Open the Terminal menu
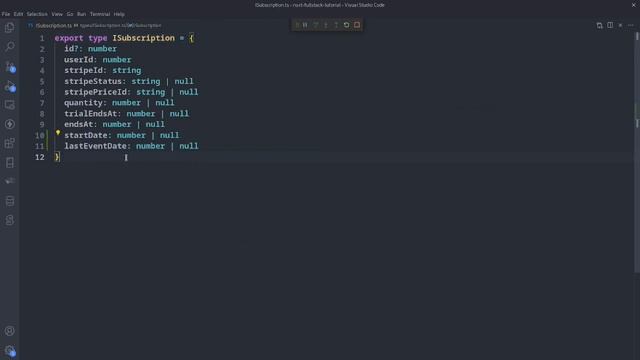This screenshot has width=640, height=360. [x=100, y=14]
